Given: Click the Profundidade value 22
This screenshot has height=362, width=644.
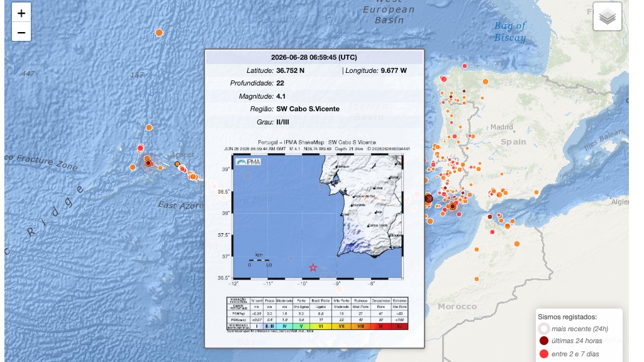Looking at the screenshot, I should pyautogui.click(x=280, y=84).
